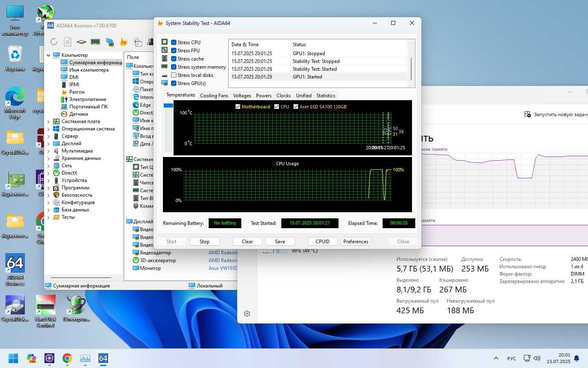Switch to the Voltages tab
588x368 pixels.
[242, 96]
